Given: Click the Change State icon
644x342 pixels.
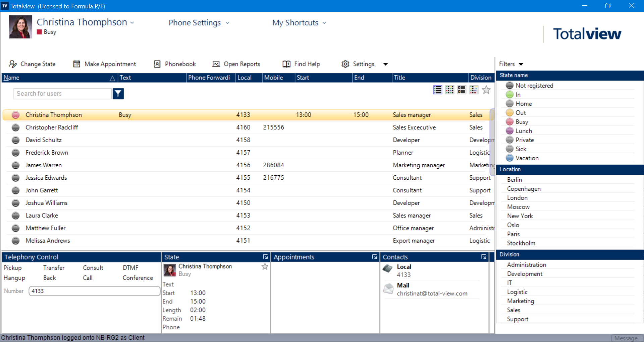Looking at the screenshot, I should [13, 64].
